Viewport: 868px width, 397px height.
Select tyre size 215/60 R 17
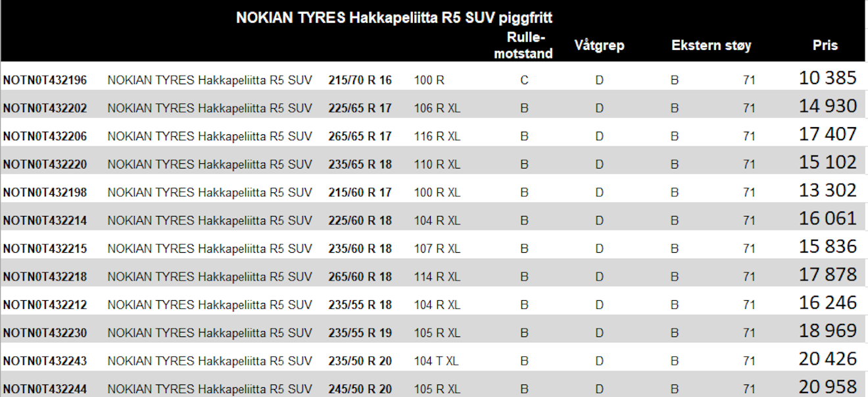(x=360, y=192)
